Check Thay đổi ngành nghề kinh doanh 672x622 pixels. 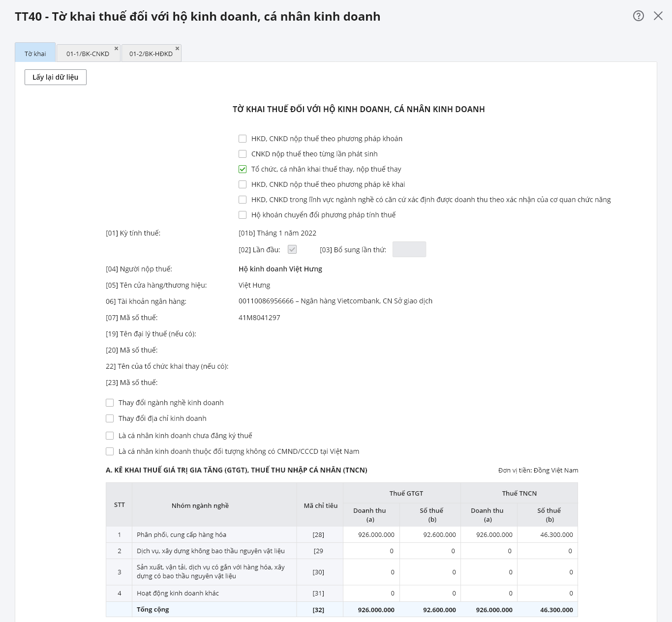point(110,403)
